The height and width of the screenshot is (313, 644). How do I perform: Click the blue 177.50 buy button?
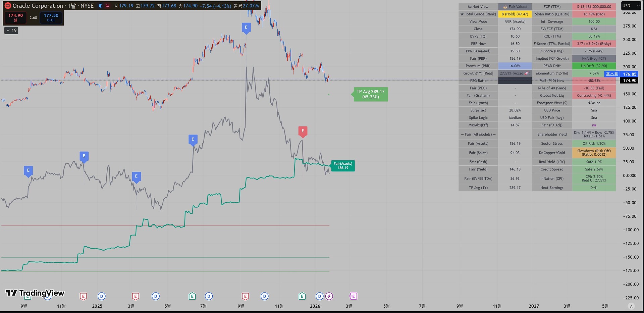(51, 18)
